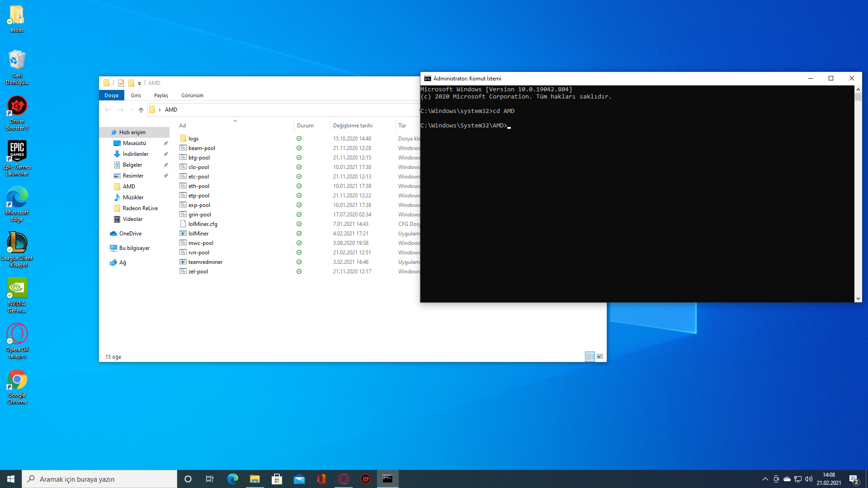The image size is (868, 488).
Task: Open the Dosya ribbon tab
Action: (x=111, y=95)
